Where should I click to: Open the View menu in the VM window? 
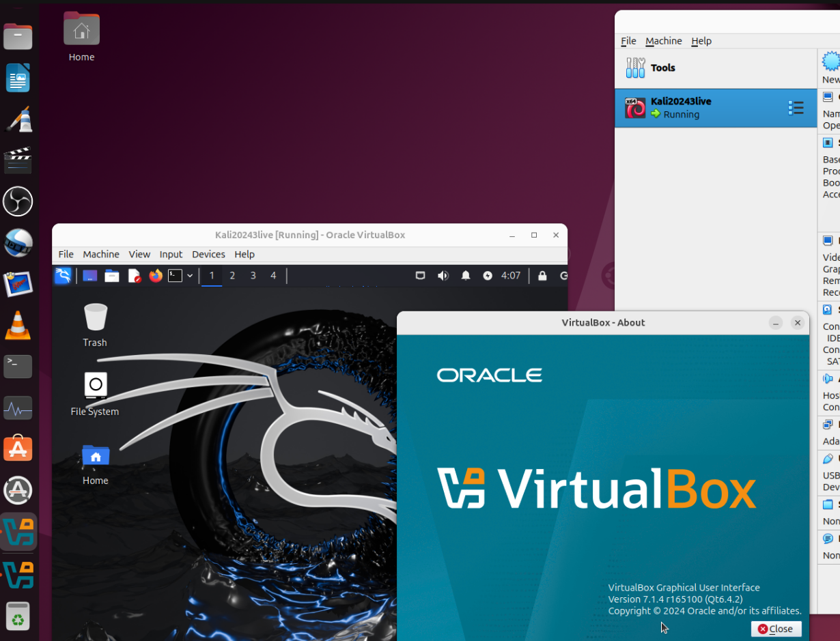pyautogui.click(x=139, y=254)
